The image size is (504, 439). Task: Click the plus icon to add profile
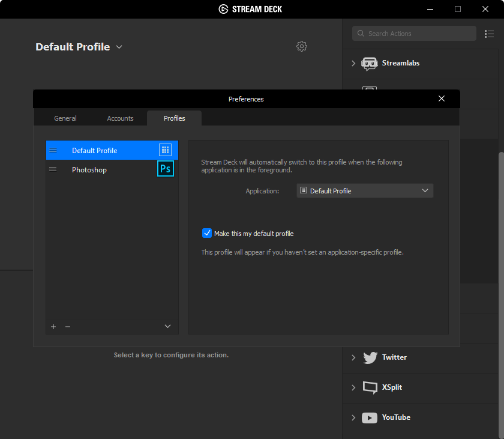click(x=53, y=327)
